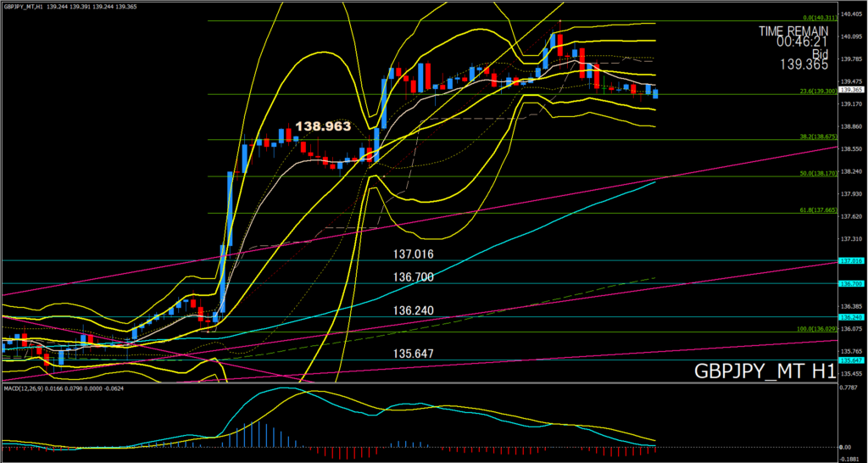
Task: Click the white 139.365 current price tag on axis
Action: 852,90
